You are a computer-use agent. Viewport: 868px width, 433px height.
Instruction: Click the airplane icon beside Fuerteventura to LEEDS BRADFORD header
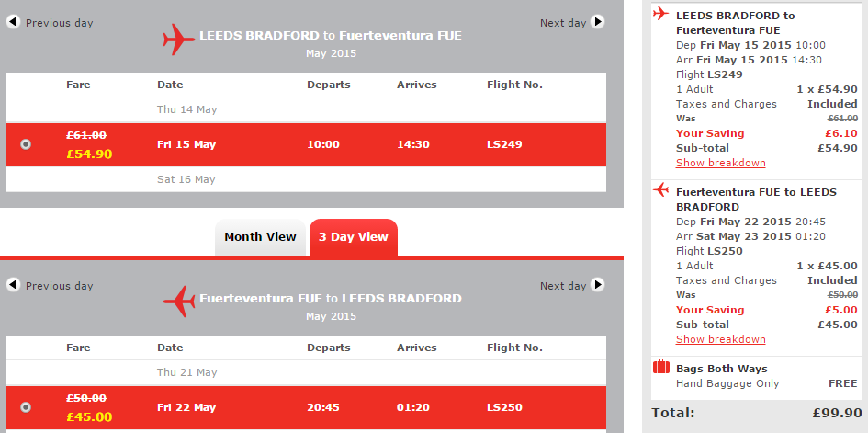[x=179, y=302]
